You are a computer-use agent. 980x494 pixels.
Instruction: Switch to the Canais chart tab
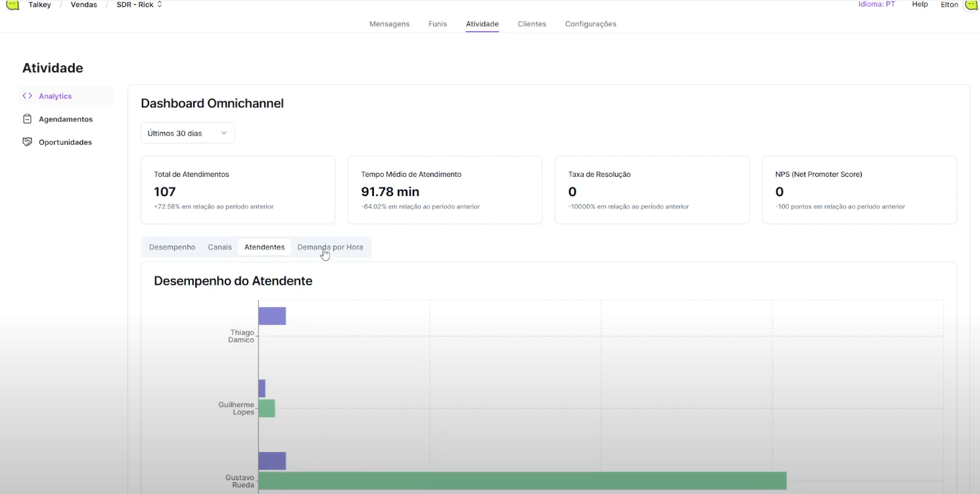(x=220, y=247)
